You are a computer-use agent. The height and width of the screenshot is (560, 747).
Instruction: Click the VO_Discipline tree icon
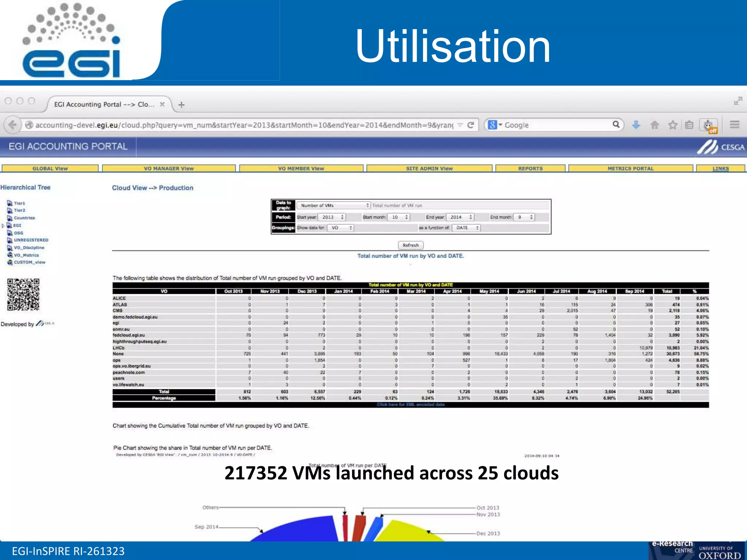pos(10,248)
